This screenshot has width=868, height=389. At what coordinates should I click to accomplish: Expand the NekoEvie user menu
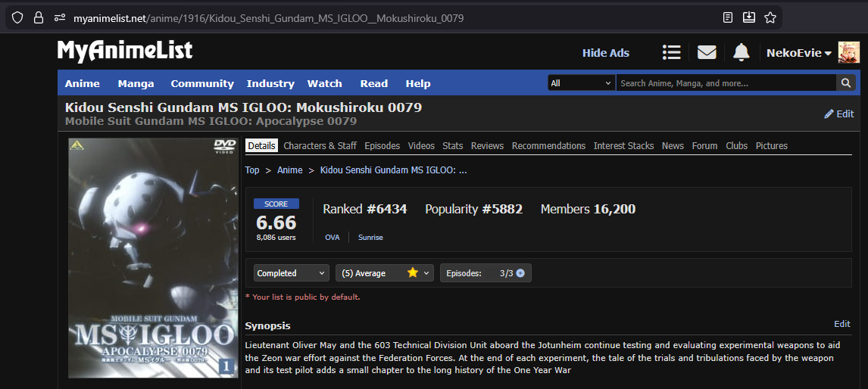(799, 53)
